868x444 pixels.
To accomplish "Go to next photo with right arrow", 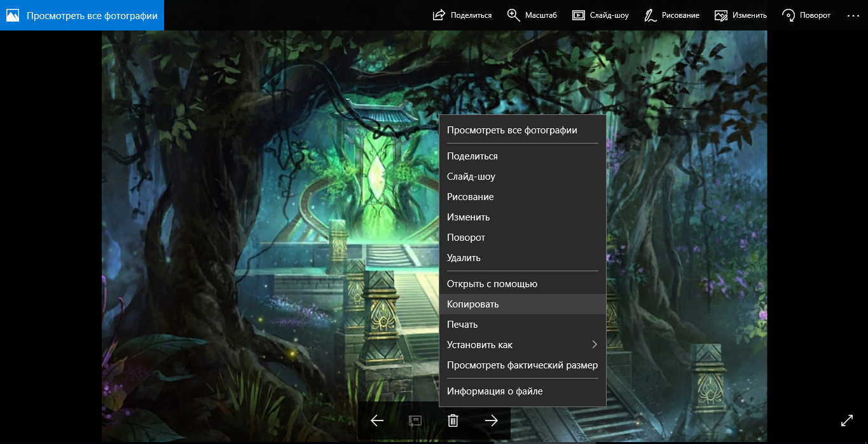I will point(492,420).
